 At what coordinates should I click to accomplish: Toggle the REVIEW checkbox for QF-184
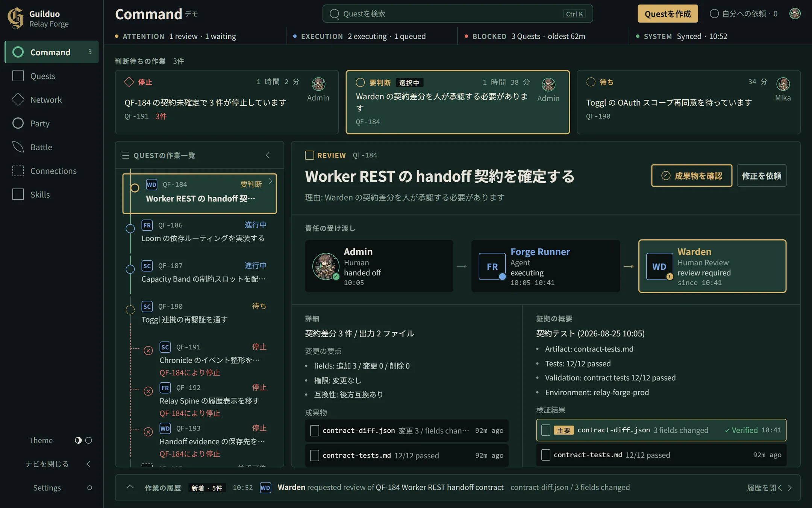click(x=309, y=155)
